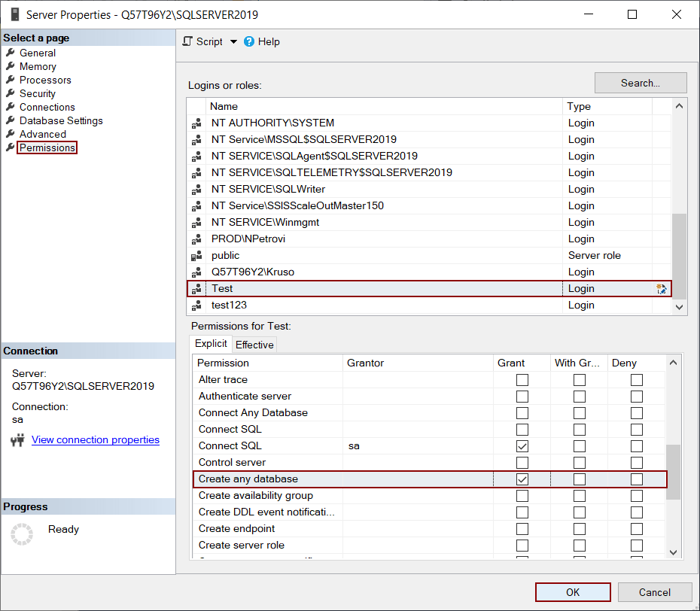Click the wrench icon beside Permissions page
The image size is (700, 611).
pyautogui.click(x=12, y=147)
